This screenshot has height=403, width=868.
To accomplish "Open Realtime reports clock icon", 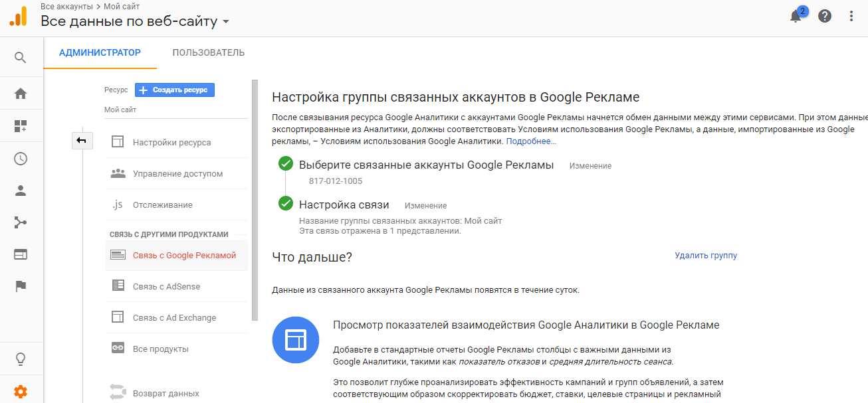I will click(21, 159).
